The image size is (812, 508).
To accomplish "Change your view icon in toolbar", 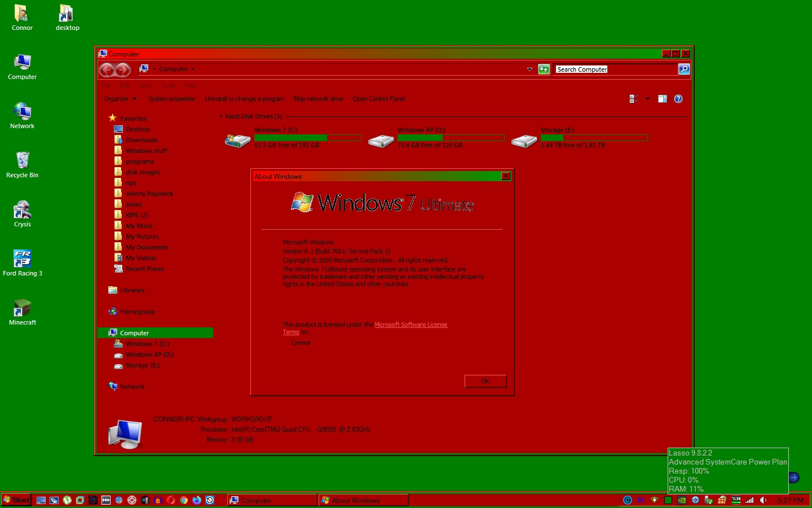I will 634,99.
